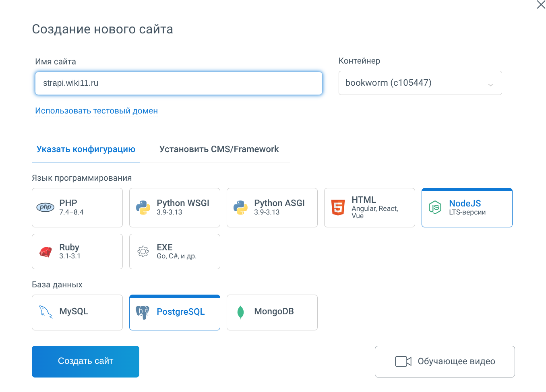546x392 pixels.
Task: Click the NodeJS hexagon icon
Action: 435,208
